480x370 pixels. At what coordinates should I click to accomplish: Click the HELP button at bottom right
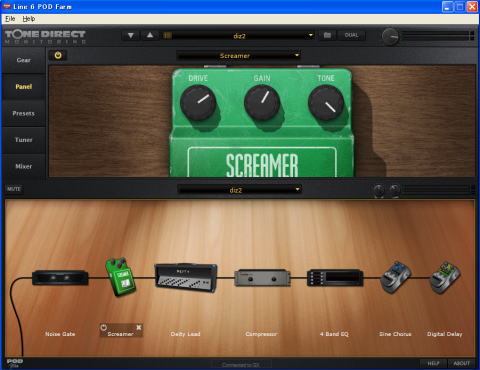(x=433, y=363)
